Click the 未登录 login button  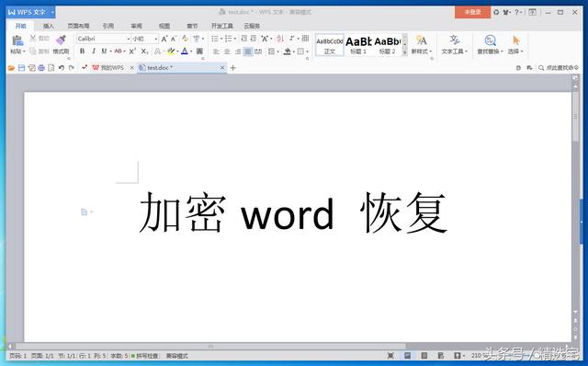[472, 12]
